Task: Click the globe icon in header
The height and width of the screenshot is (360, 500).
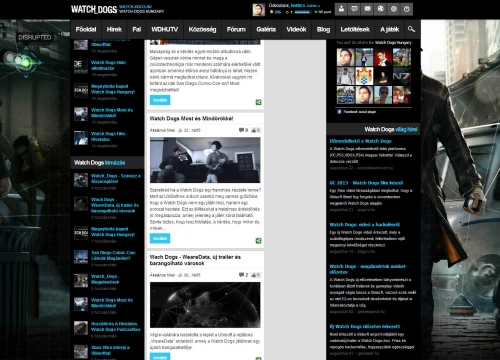Action: tap(380, 9)
